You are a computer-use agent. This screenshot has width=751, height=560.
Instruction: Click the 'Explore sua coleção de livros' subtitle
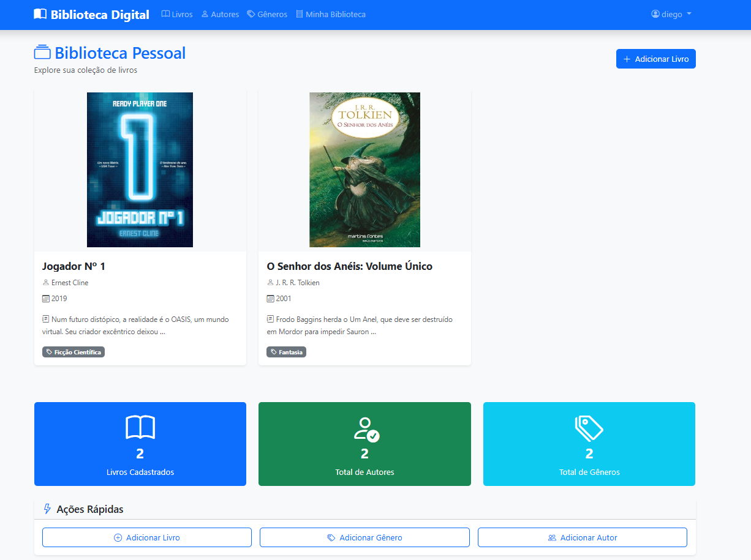(x=86, y=70)
